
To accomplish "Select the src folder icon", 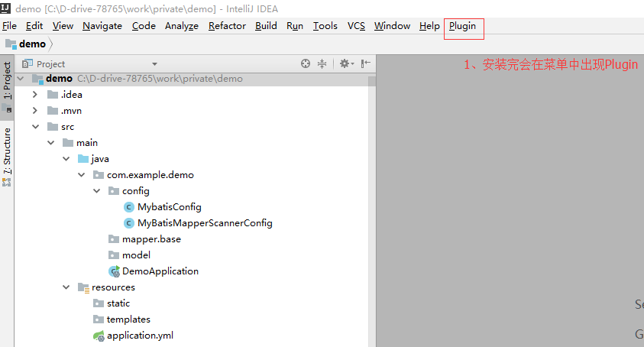I will coord(53,127).
